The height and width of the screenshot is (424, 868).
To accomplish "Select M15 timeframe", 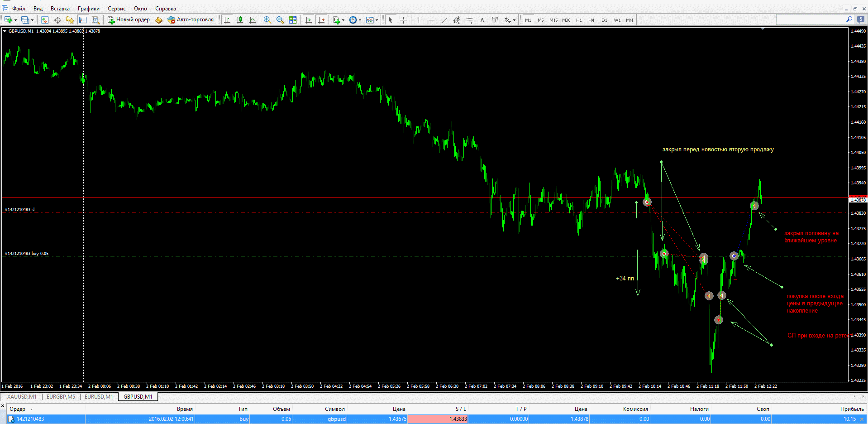I will tap(553, 20).
